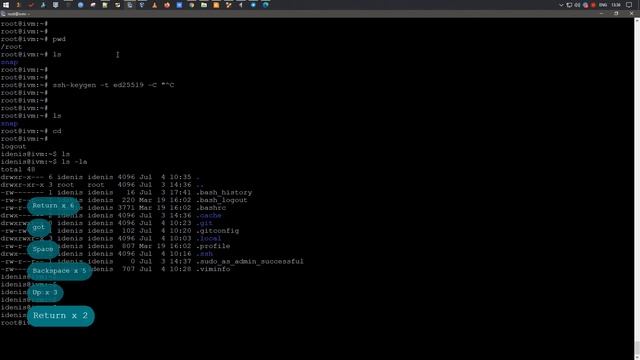Click the '.sudo_as_admin_successful' file name
Viewport: 640px width, 360px height.
click(x=250, y=262)
